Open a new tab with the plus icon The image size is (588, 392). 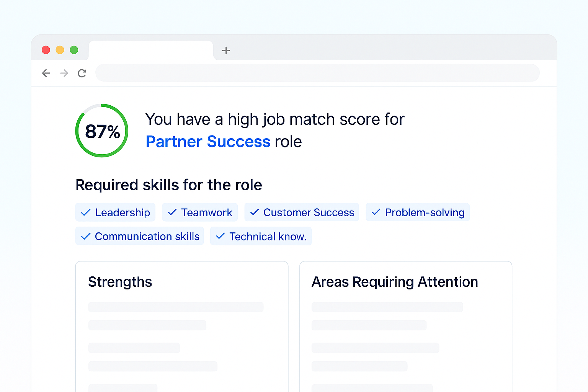(x=226, y=51)
